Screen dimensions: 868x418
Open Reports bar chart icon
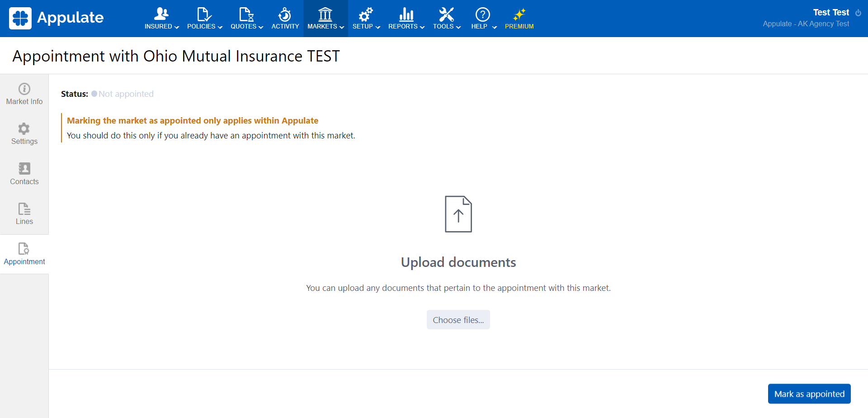coord(406,14)
